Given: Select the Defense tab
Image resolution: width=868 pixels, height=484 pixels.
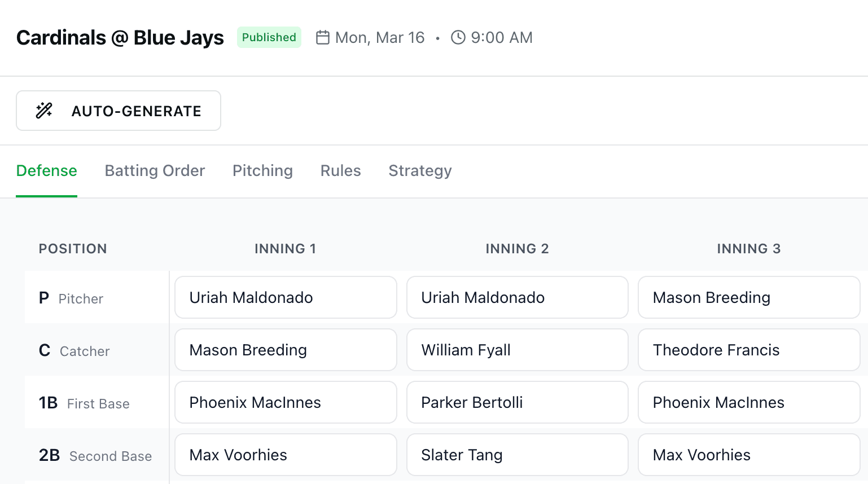Looking at the screenshot, I should tap(47, 170).
